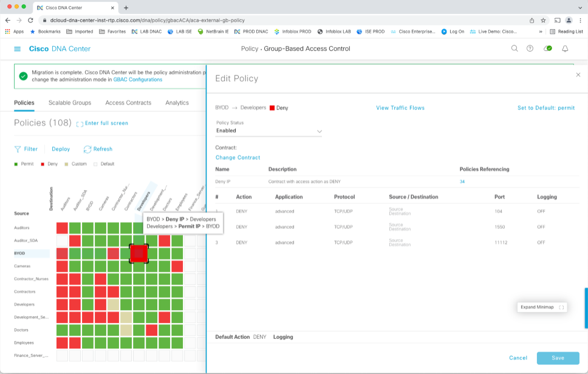Open the help question mark icon
588x374 pixels.
pos(530,49)
